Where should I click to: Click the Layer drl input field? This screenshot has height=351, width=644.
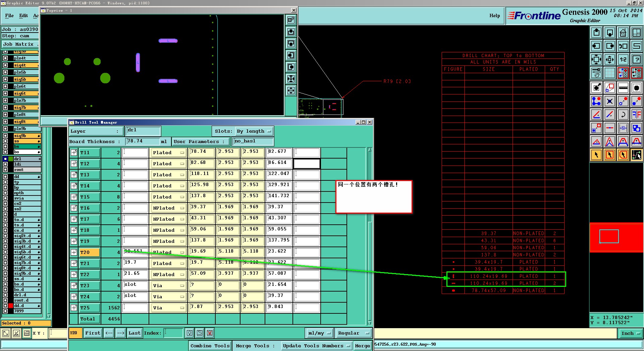143,131
